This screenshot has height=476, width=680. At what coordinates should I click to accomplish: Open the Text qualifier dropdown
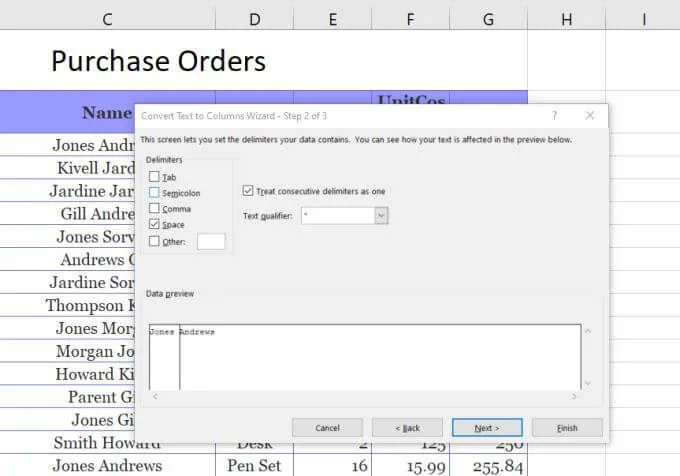point(381,215)
